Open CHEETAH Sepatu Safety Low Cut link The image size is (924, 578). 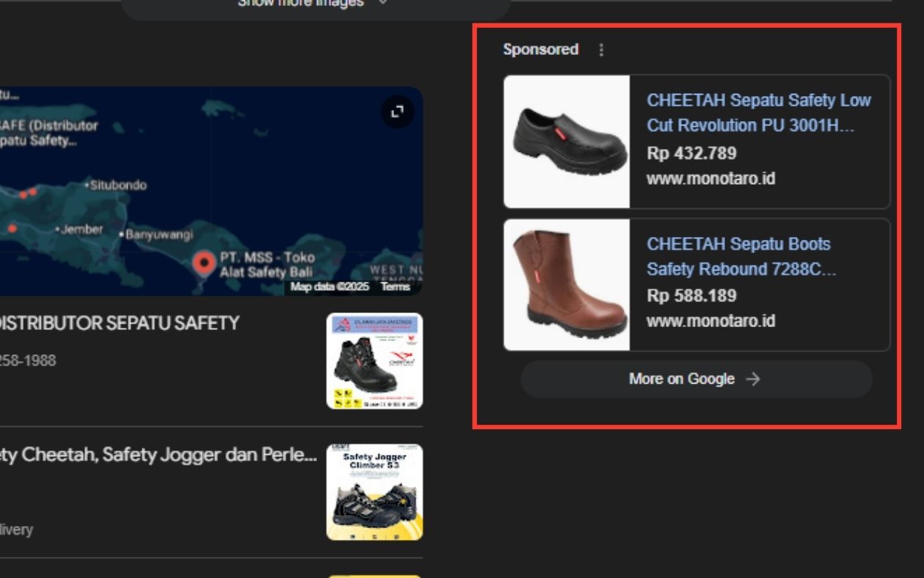coord(758,112)
